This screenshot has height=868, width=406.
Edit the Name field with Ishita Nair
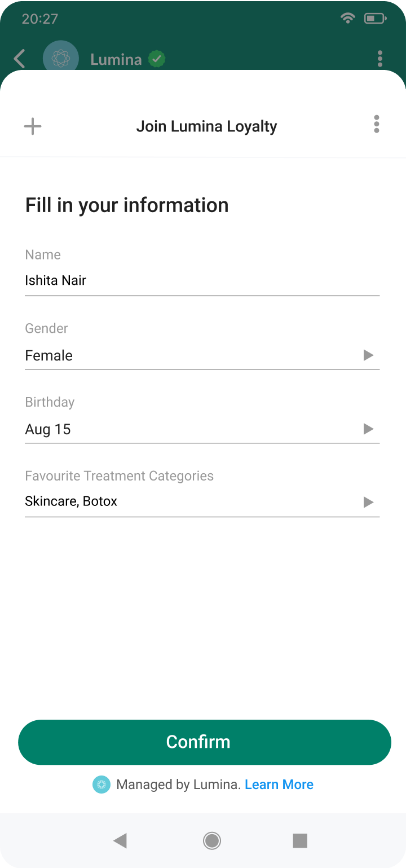click(202, 280)
